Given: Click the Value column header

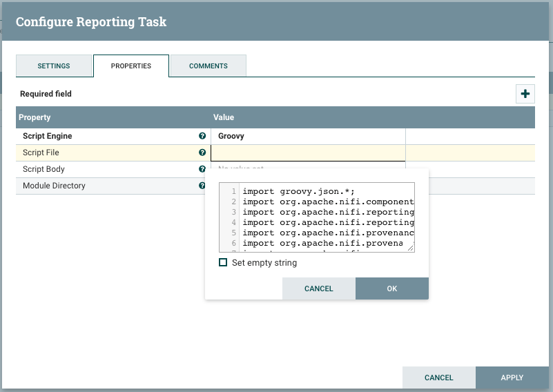Looking at the screenshot, I should 224,117.
